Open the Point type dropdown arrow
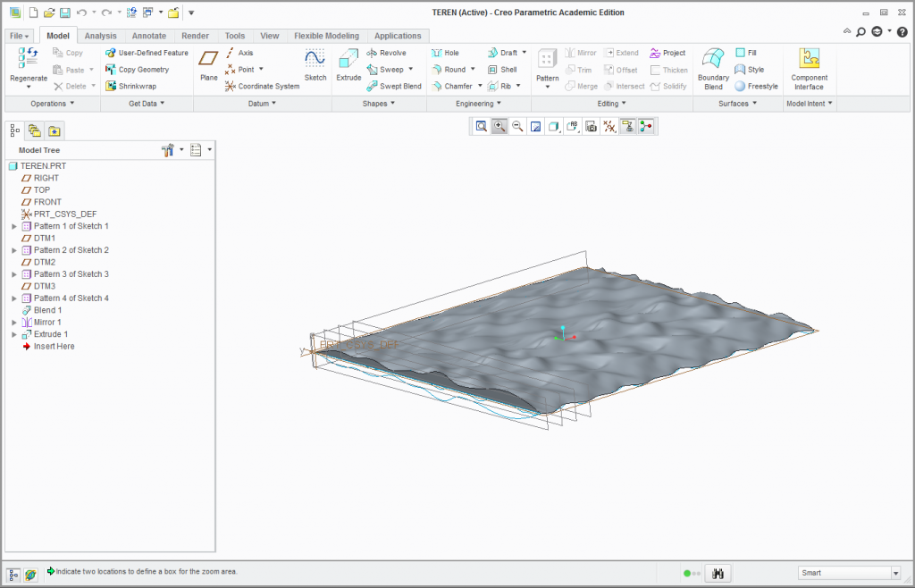915x588 pixels. click(x=261, y=70)
